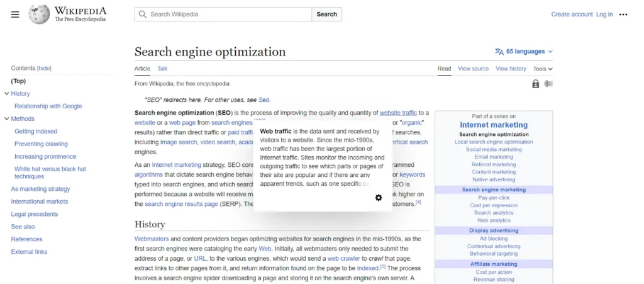This screenshot has height=284, width=644.
Task: Hide the Contents sidebar
Action: [x=45, y=68]
